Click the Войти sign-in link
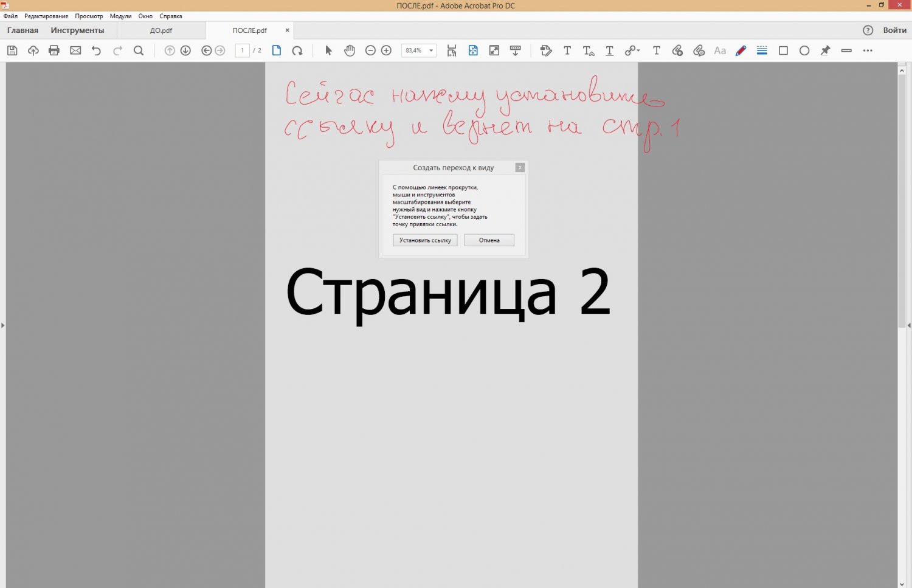 click(x=895, y=30)
